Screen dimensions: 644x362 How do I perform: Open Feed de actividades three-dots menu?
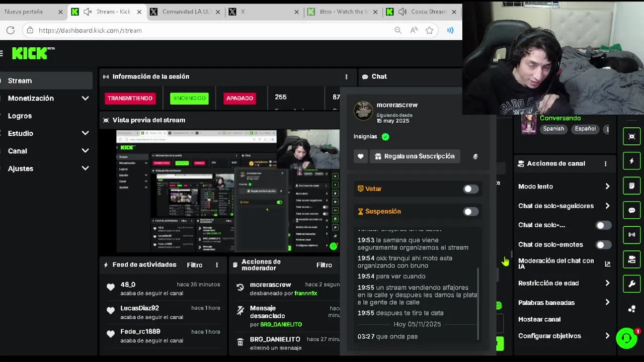[217, 265]
